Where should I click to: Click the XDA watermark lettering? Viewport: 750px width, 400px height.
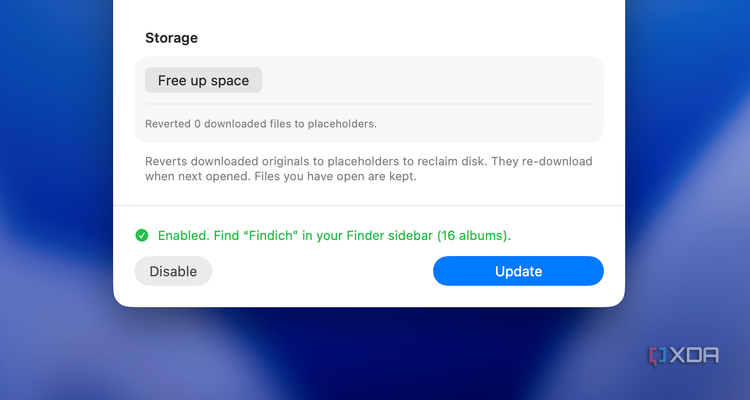(694, 356)
